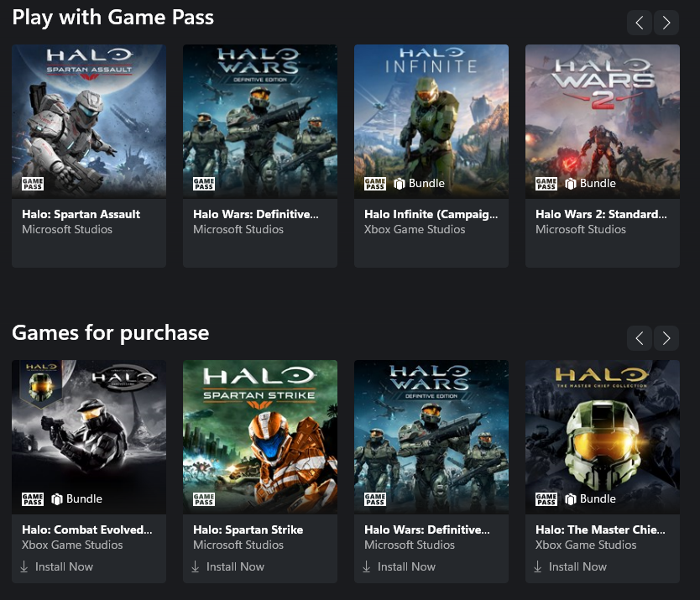Click download icon under Halo: Spartan Strike
The width and height of the screenshot is (700, 600).
(x=195, y=566)
